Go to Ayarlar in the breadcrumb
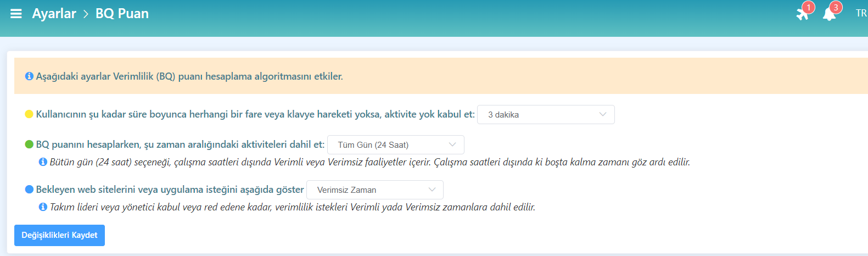This screenshot has width=868, height=256. pyautogui.click(x=54, y=14)
